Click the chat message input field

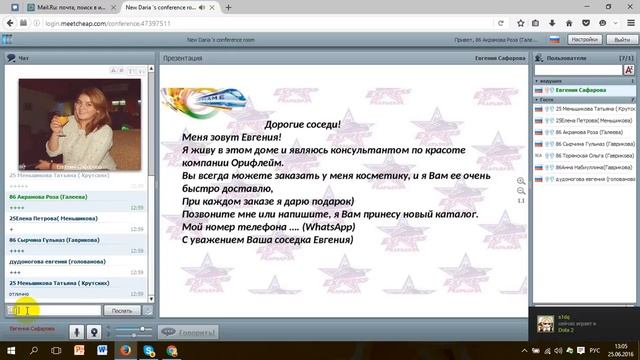pyautogui.click(x=54, y=310)
